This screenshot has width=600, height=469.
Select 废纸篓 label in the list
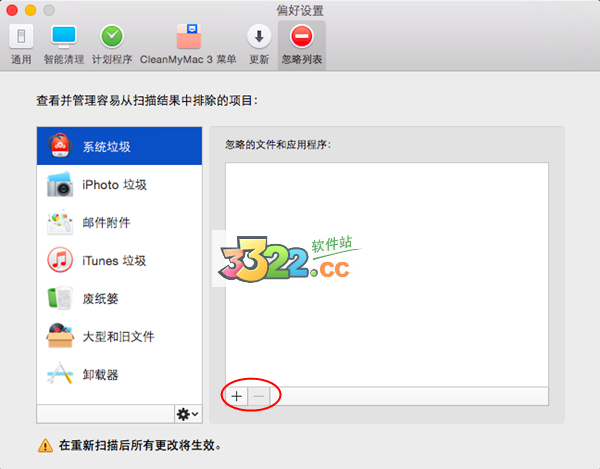pyautogui.click(x=100, y=299)
